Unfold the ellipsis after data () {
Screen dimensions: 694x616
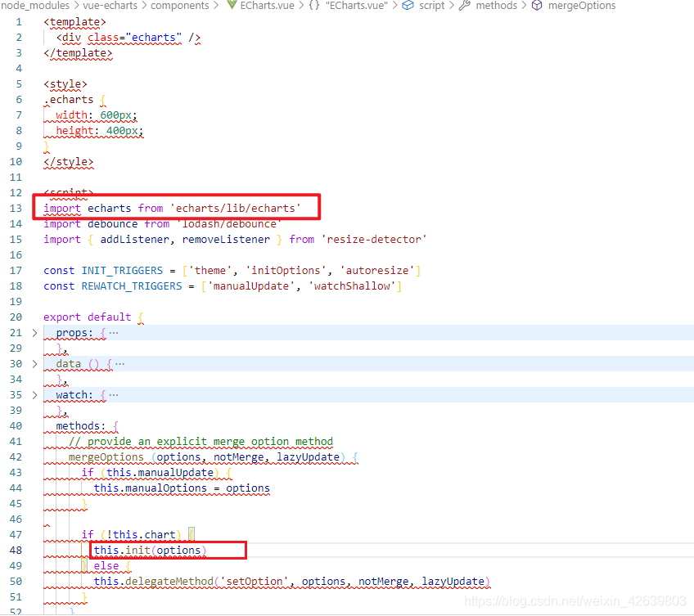[x=120, y=364]
